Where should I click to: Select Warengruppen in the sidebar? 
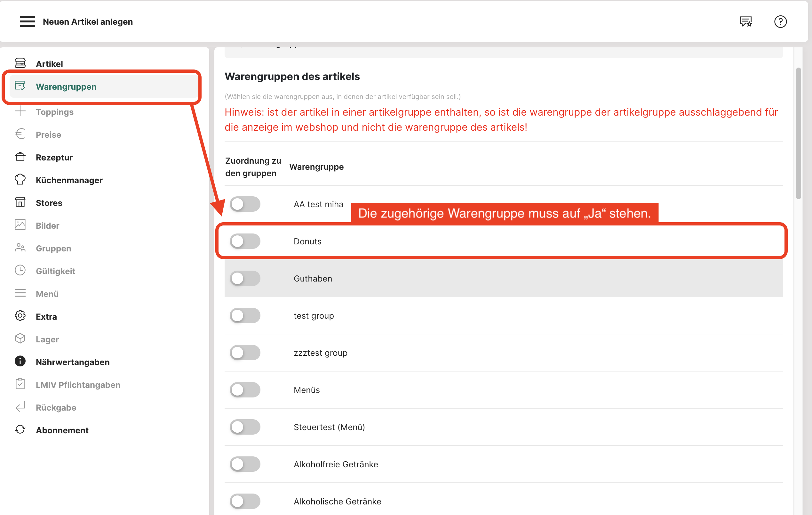click(66, 87)
